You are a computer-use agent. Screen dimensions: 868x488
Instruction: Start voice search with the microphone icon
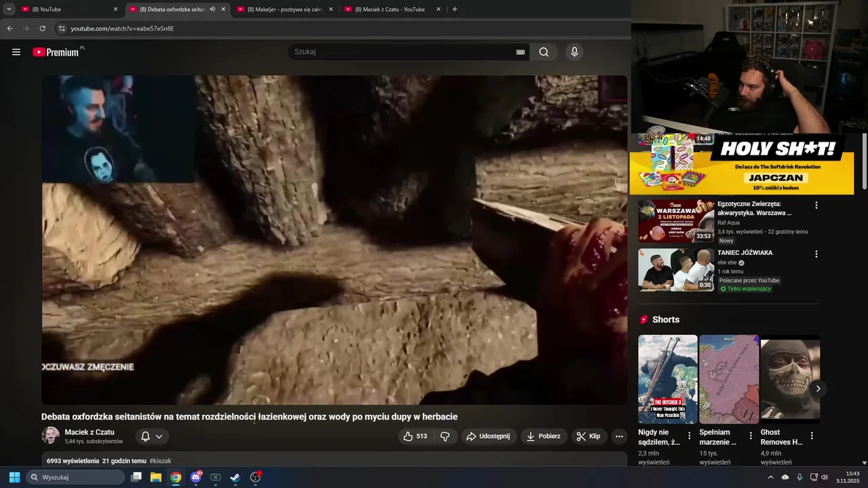click(x=574, y=52)
